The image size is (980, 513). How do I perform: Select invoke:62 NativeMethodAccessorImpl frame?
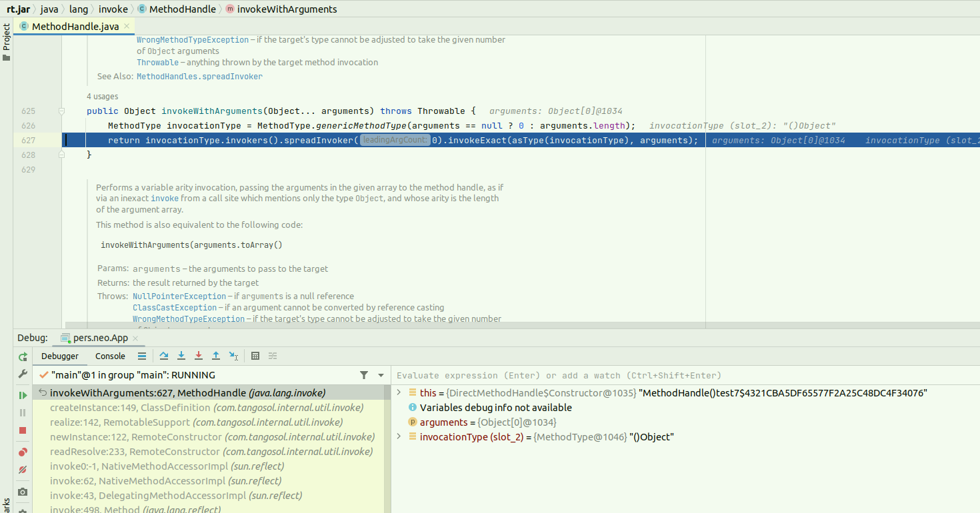click(209, 481)
